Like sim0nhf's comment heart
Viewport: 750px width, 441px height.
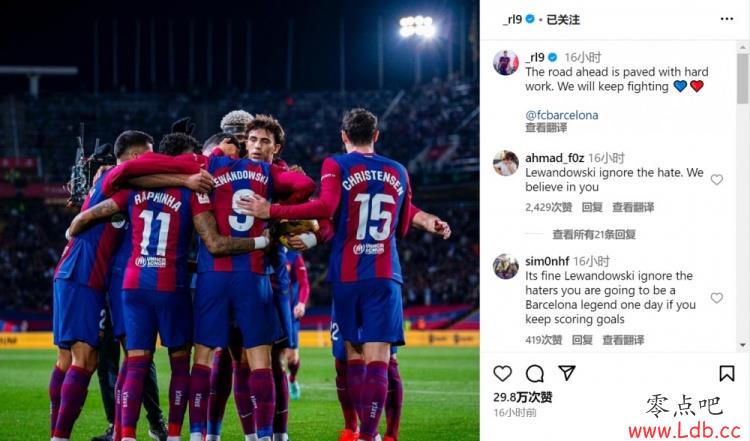[716, 298]
